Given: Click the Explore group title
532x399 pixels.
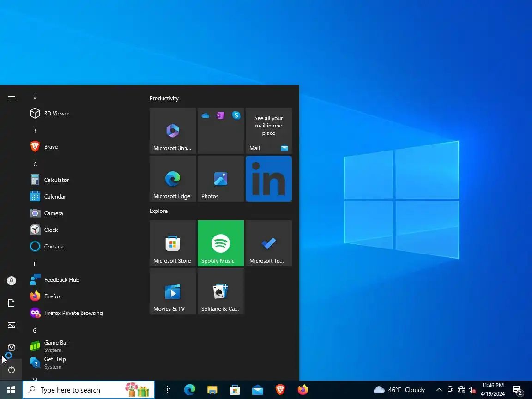Looking at the screenshot, I should point(158,211).
